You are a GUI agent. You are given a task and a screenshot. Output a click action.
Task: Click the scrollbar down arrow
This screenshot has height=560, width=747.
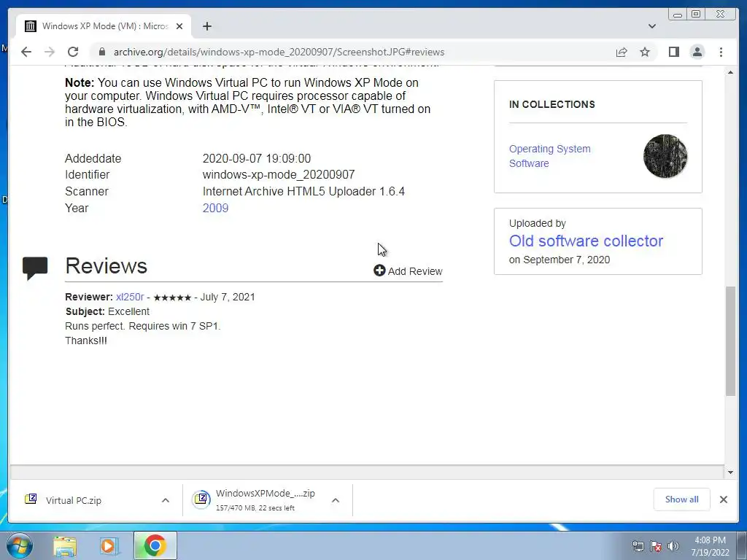(731, 472)
